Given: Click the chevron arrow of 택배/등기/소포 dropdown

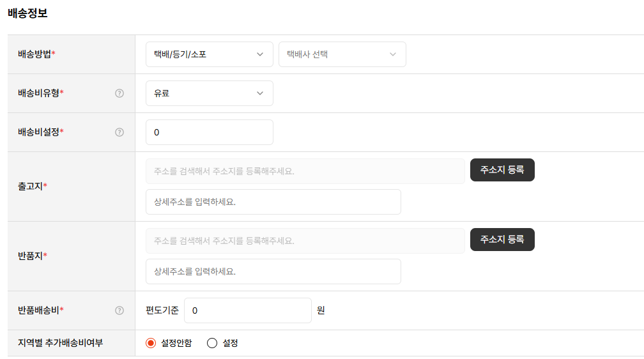Looking at the screenshot, I should tap(260, 54).
